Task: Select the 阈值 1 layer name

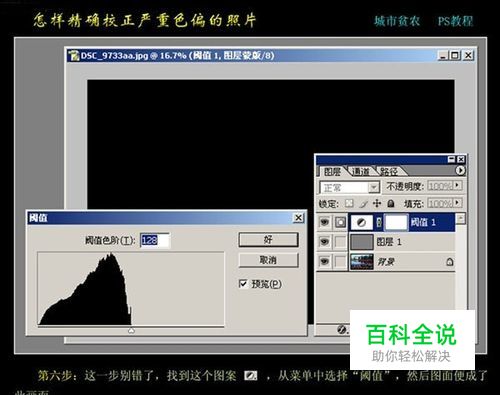Action: (423, 222)
